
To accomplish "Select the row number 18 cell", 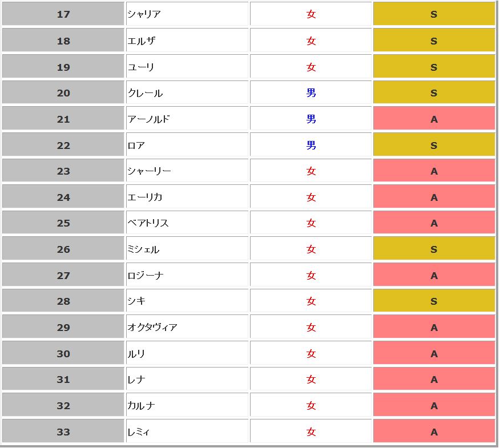I will (x=63, y=41).
